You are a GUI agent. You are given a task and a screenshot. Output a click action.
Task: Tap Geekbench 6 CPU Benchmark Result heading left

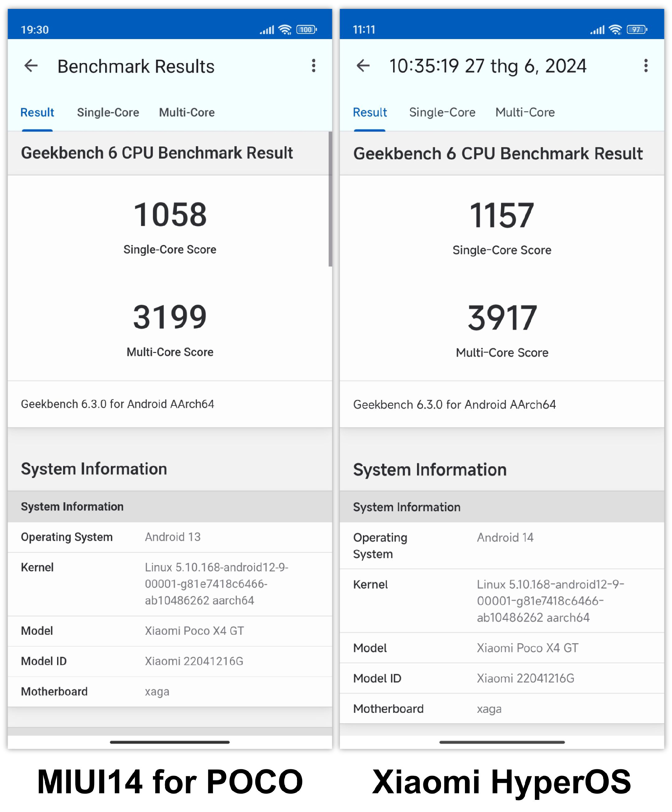[x=157, y=153]
